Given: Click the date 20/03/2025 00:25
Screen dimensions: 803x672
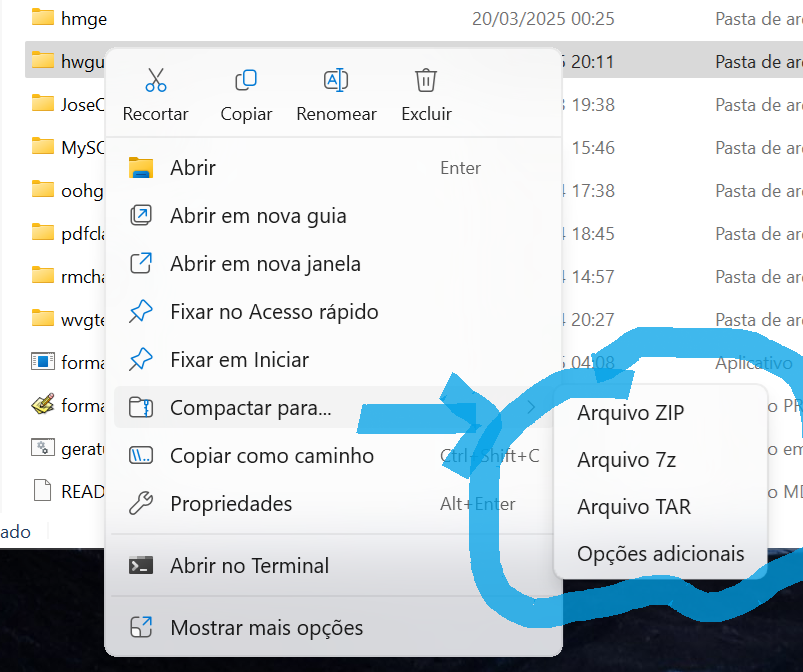Looking at the screenshot, I should [543, 19].
